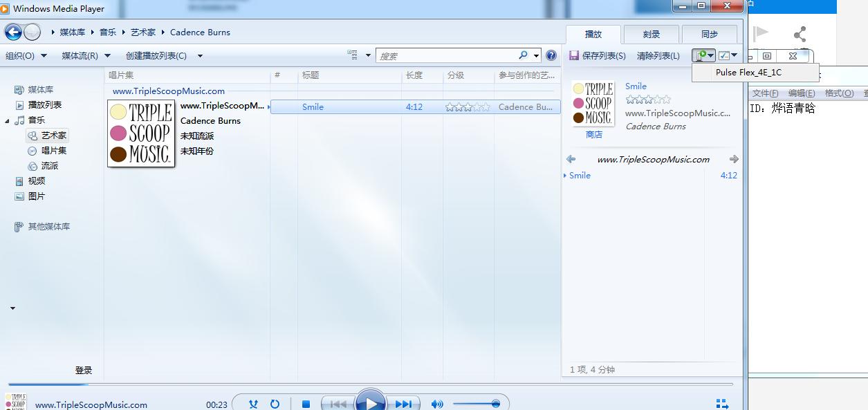Turn on repeat mode

[275, 402]
